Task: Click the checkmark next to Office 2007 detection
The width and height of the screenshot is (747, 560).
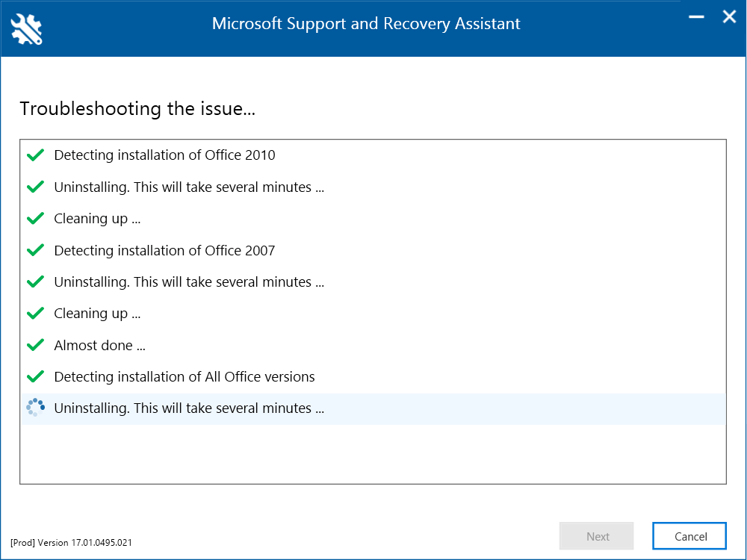Action: 35,250
